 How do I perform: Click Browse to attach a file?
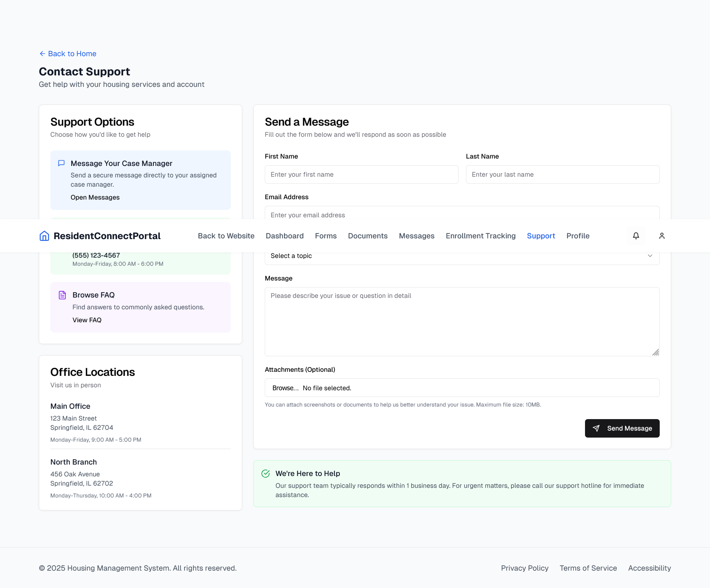pyautogui.click(x=285, y=388)
